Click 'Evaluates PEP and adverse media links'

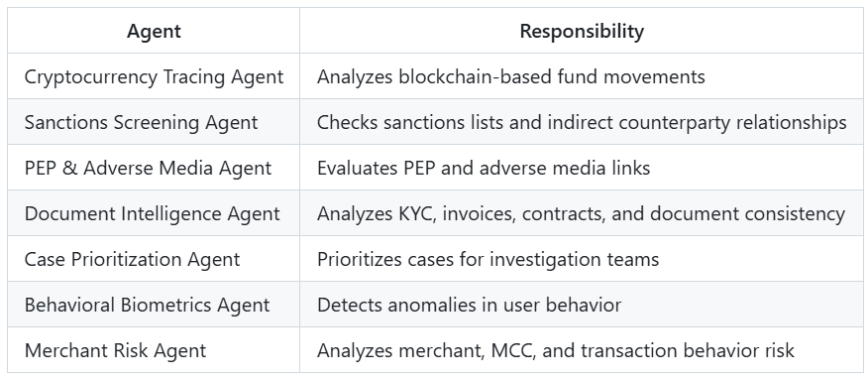484,168
